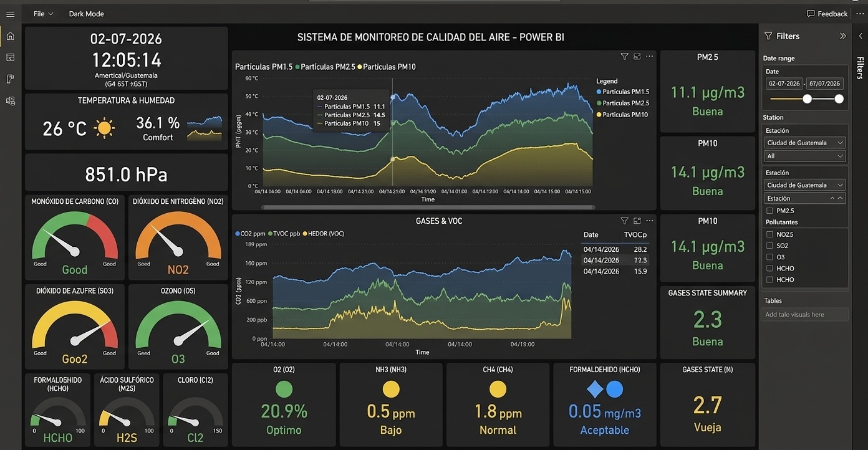Enable the SO2 pollutant checkbox

770,246
